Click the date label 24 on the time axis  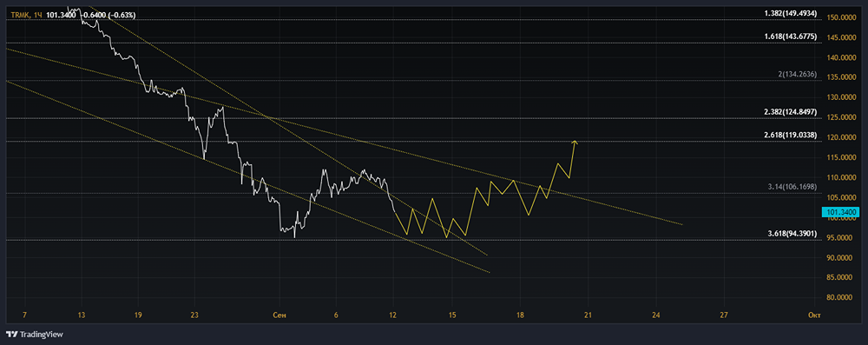(x=655, y=315)
